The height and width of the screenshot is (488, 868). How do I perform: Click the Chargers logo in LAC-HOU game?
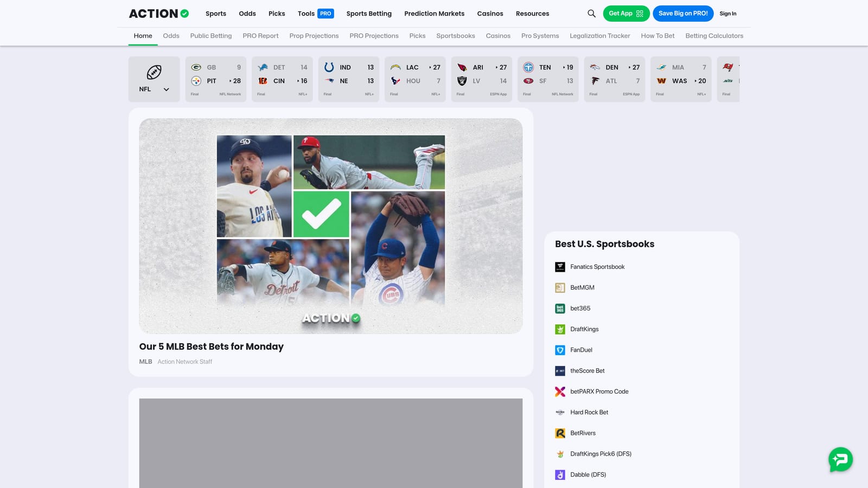click(x=395, y=67)
